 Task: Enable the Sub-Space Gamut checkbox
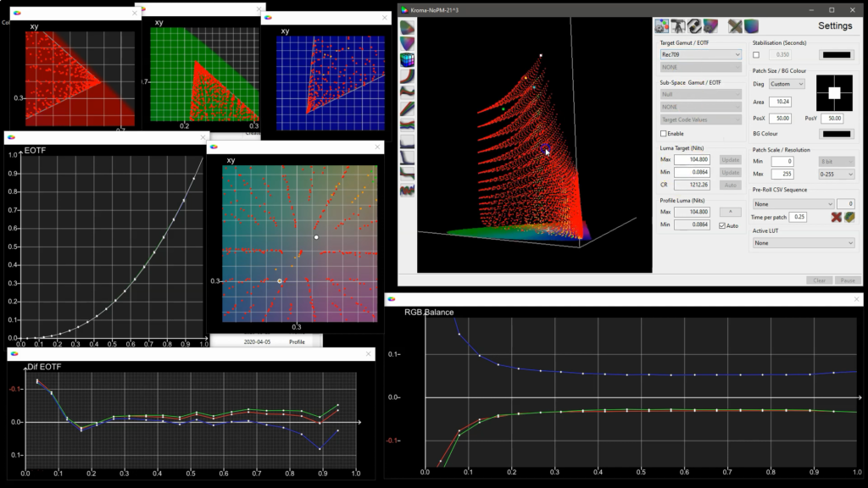pos(663,134)
